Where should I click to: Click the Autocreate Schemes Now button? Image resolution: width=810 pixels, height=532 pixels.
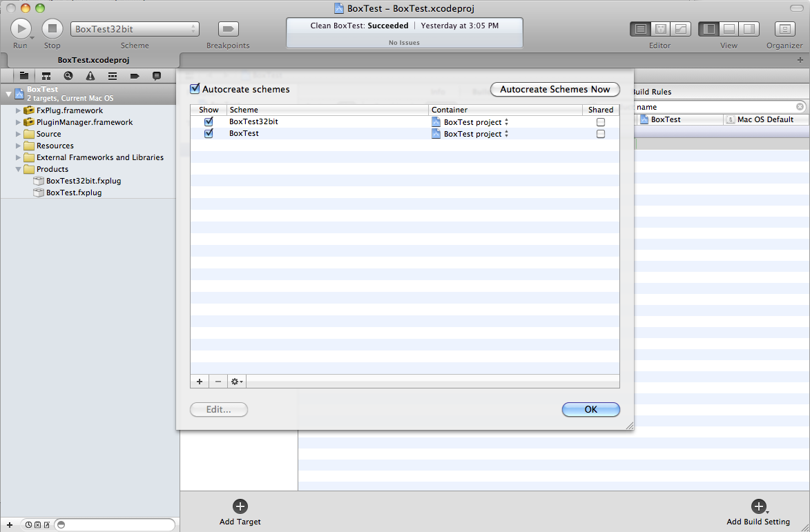click(x=555, y=90)
